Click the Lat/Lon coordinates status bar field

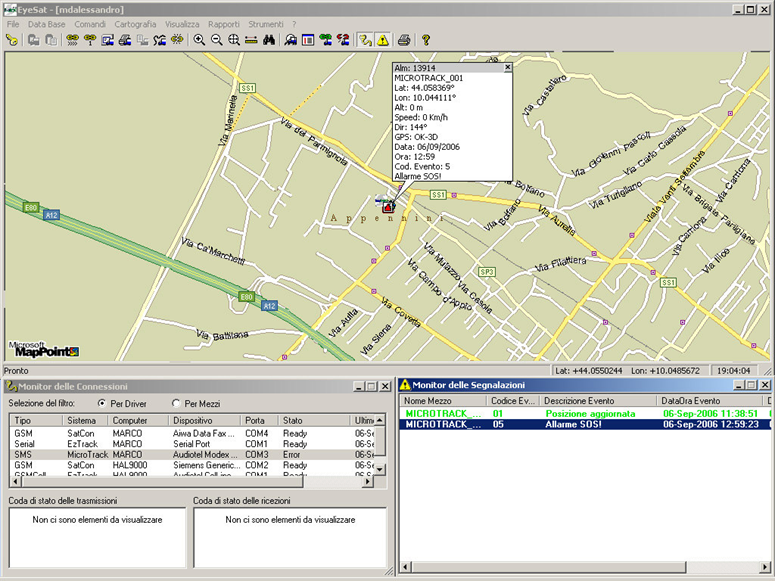(629, 370)
